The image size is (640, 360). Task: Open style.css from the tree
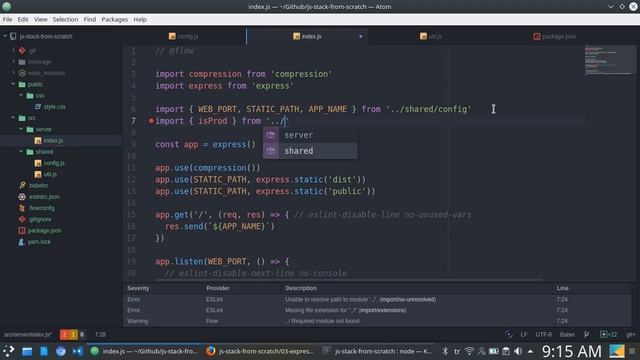pos(55,107)
